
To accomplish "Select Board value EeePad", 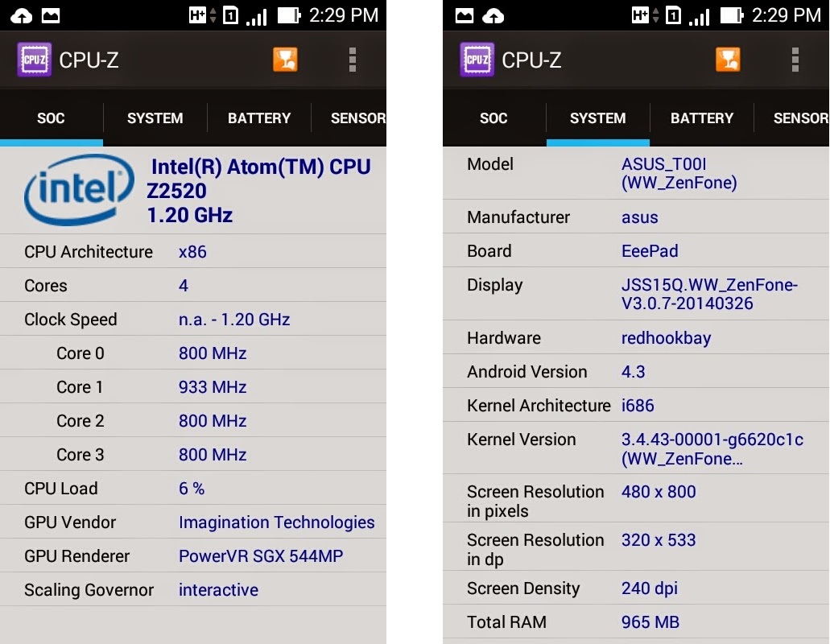I will click(650, 251).
